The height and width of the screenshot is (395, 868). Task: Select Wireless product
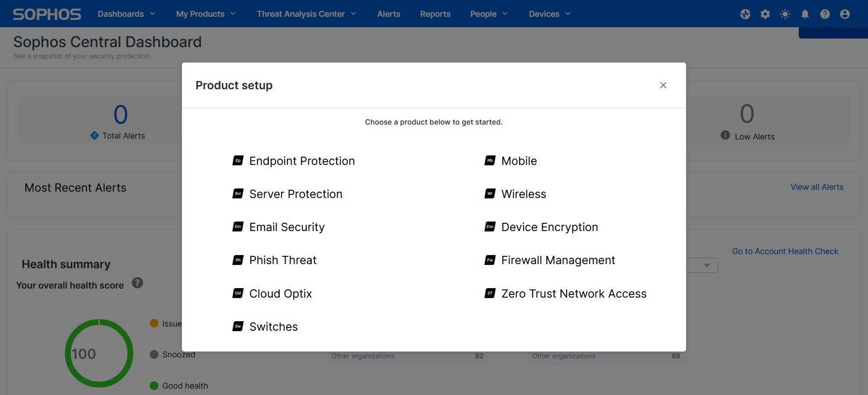tap(524, 194)
